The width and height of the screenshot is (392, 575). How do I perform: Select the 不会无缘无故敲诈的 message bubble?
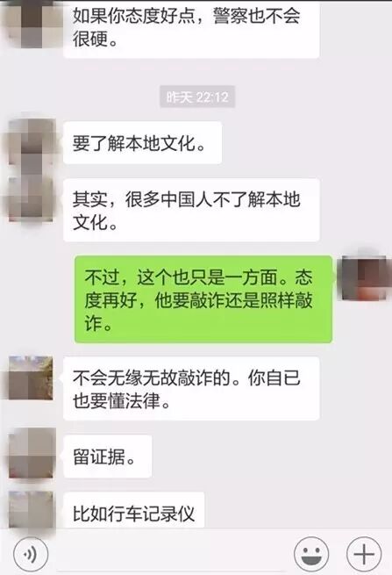pyautogui.click(x=191, y=388)
